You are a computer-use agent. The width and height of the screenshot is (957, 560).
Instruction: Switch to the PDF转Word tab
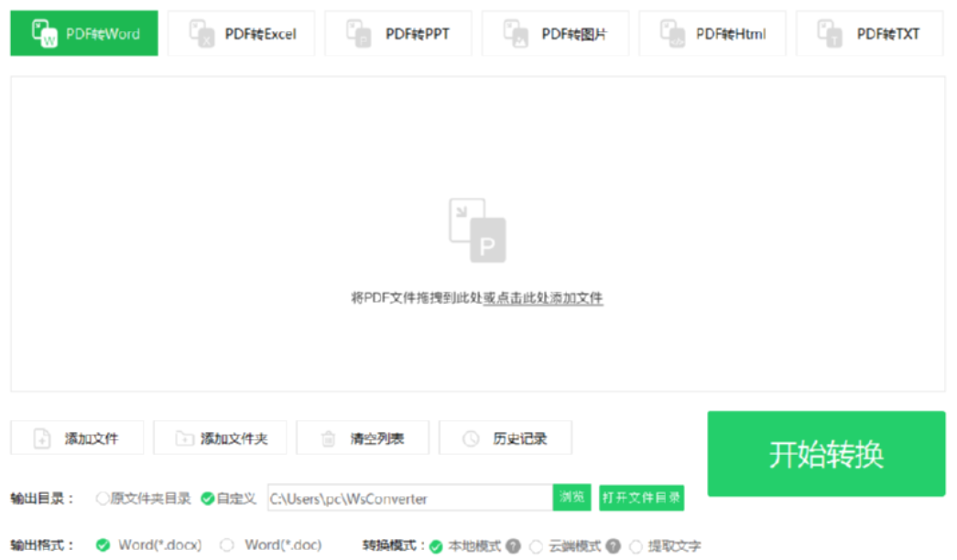(84, 34)
